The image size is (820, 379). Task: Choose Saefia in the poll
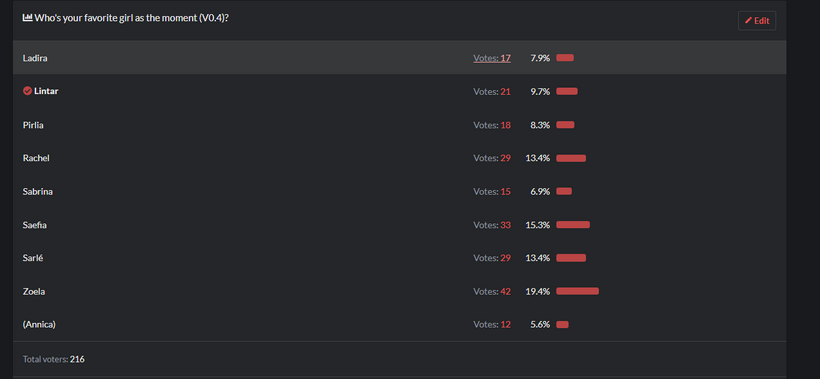click(x=400, y=225)
